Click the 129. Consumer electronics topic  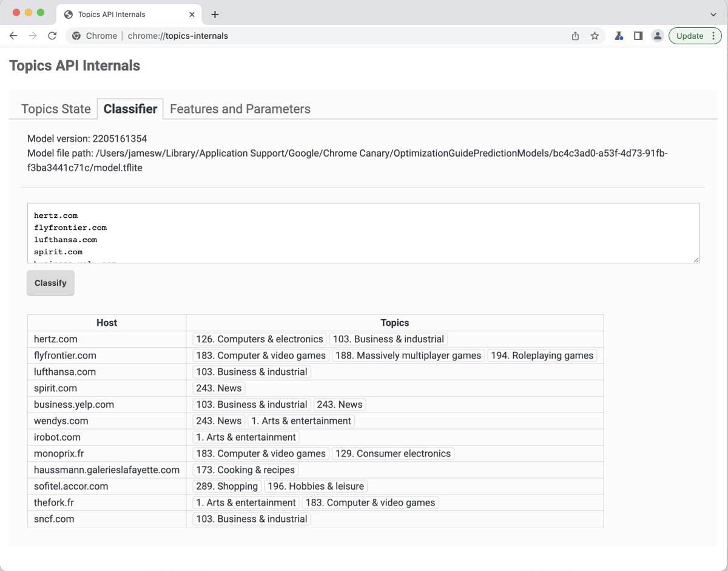pyautogui.click(x=393, y=454)
